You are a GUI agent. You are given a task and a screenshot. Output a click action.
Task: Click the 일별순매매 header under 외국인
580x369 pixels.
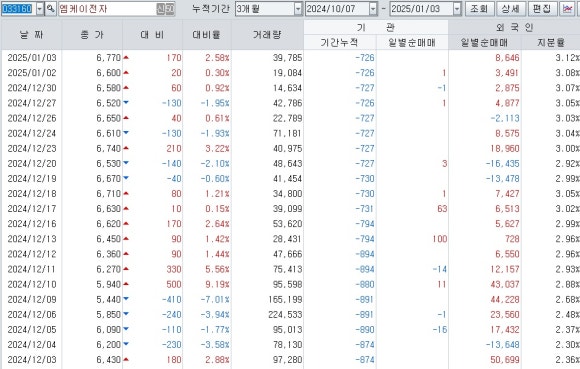(485, 42)
